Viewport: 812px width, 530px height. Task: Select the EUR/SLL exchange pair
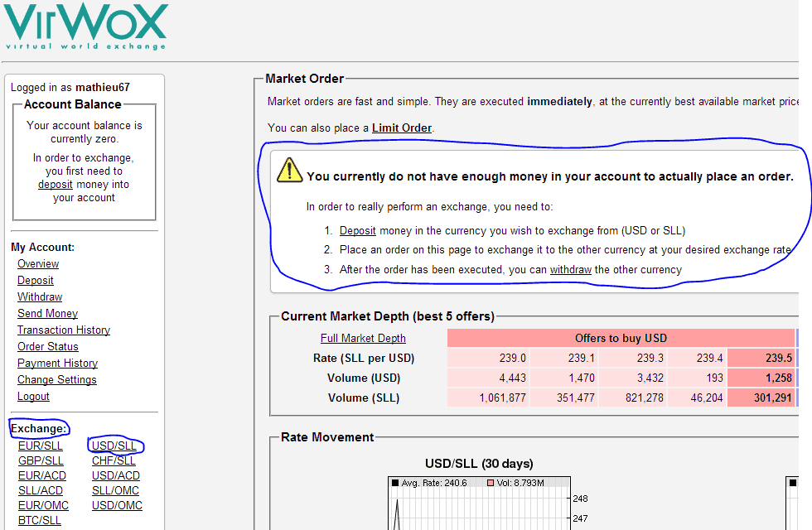[x=41, y=446]
